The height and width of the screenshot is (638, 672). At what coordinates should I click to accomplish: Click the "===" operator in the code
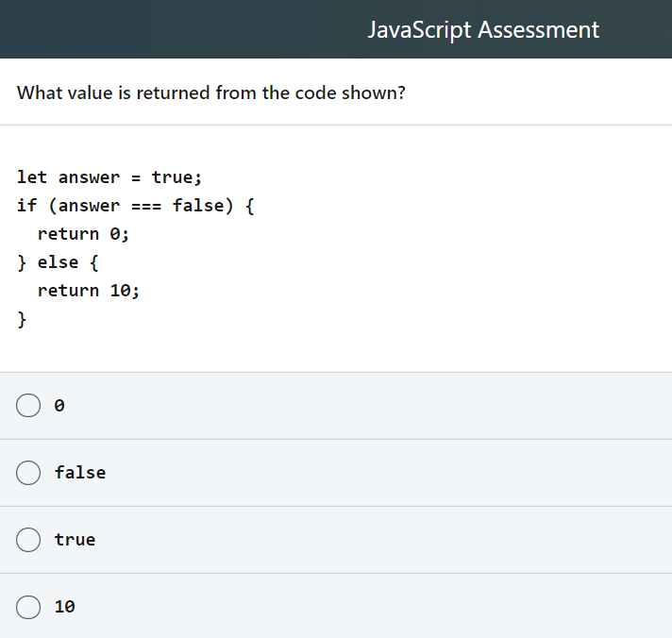click(x=146, y=206)
